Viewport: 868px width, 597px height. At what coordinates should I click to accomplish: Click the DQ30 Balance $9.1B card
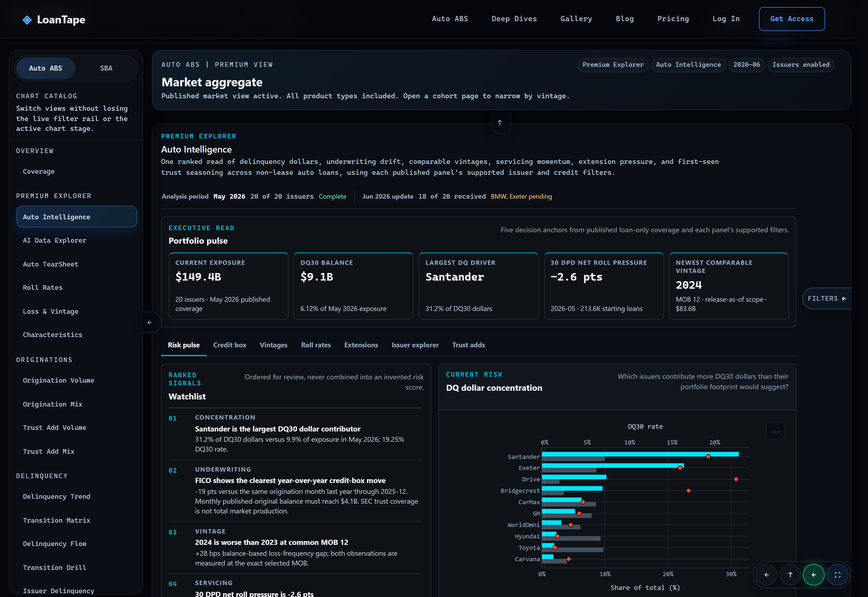pos(354,286)
